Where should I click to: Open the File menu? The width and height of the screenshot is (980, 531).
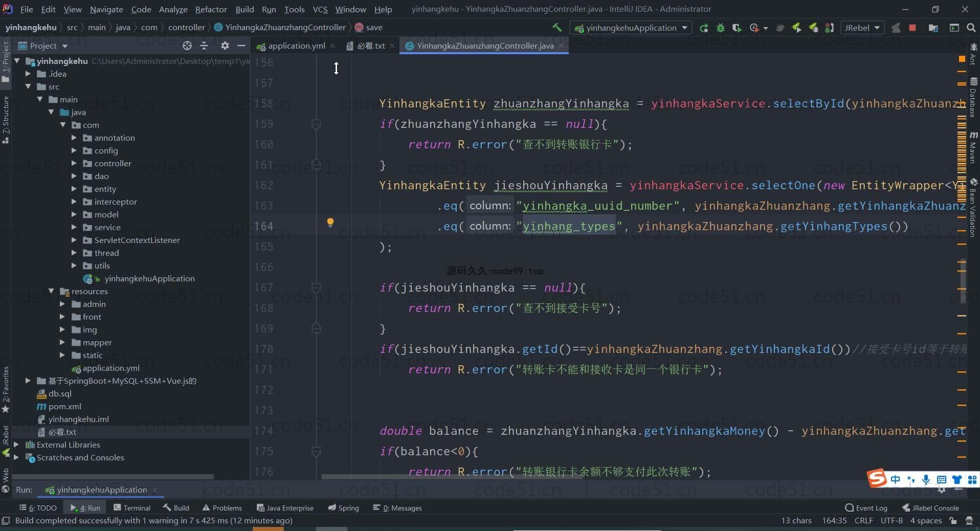pos(27,9)
